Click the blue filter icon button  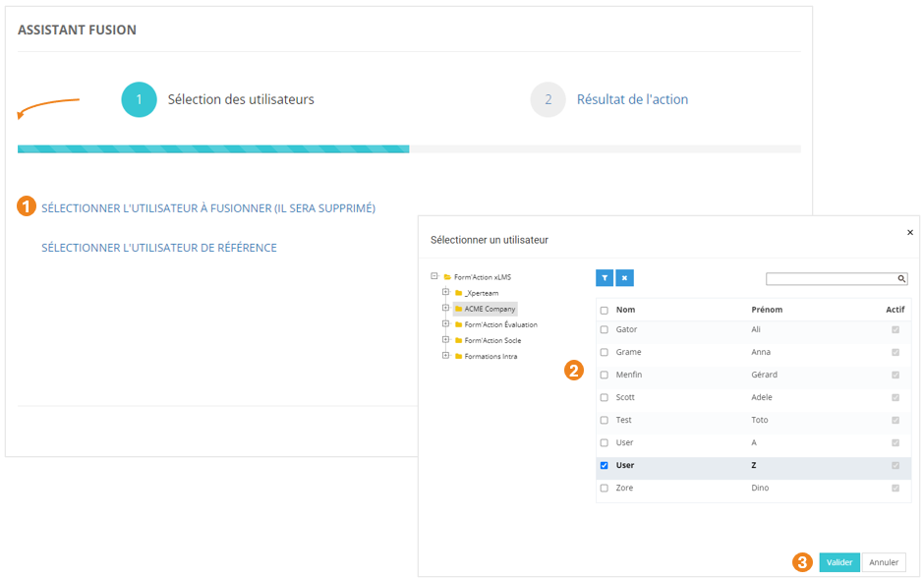click(605, 278)
